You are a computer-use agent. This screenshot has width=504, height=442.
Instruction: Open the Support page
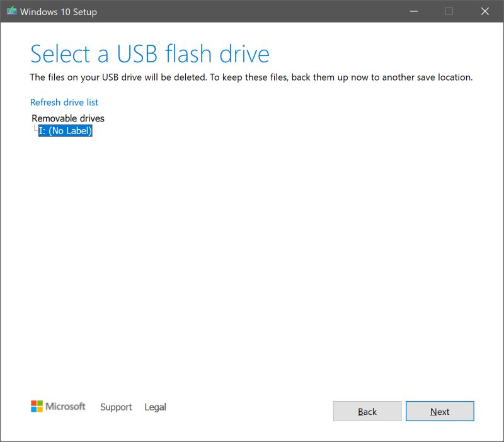click(x=116, y=407)
